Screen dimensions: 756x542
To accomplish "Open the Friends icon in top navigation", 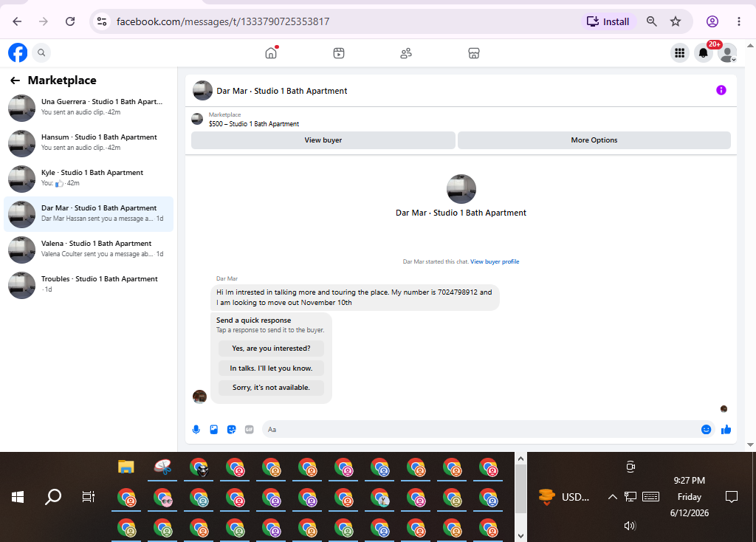I will tap(406, 53).
